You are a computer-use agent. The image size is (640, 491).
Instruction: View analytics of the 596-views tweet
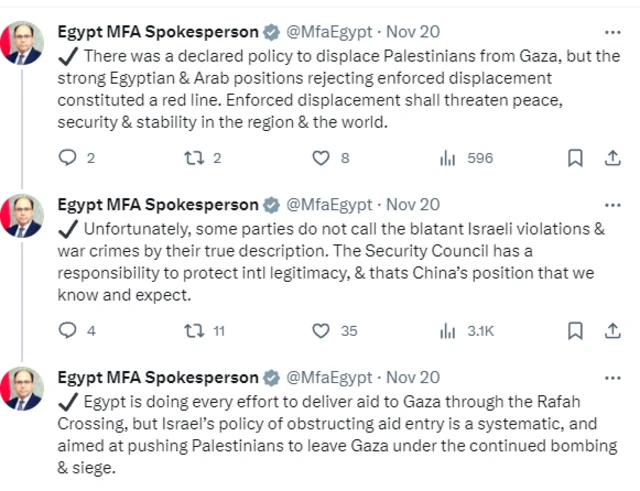[x=448, y=158]
